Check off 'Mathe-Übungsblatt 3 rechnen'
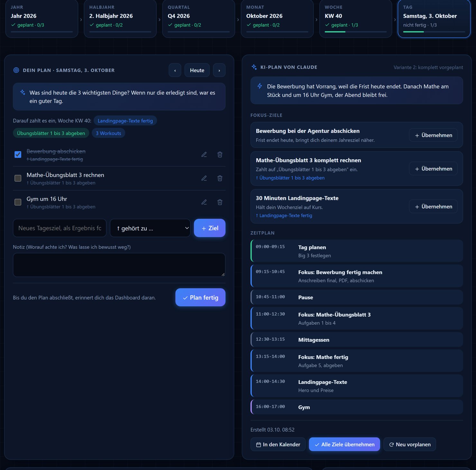Image resolution: width=476 pixels, height=470 pixels. pyautogui.click(x=18, y=178)
